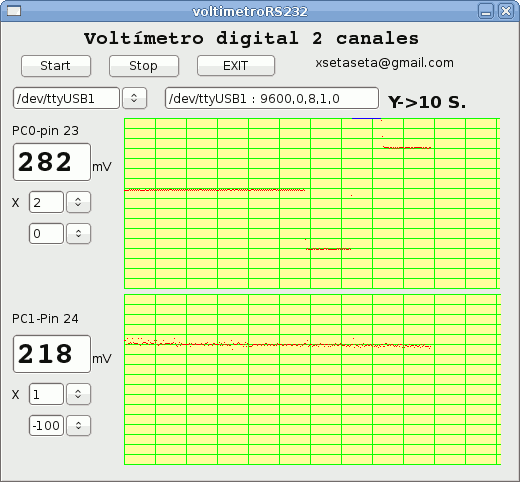Click the PC1 X multiplier field showing 1
Viewport: 520px width, 482px height.
pyautogui.click(x=46, y=394)
